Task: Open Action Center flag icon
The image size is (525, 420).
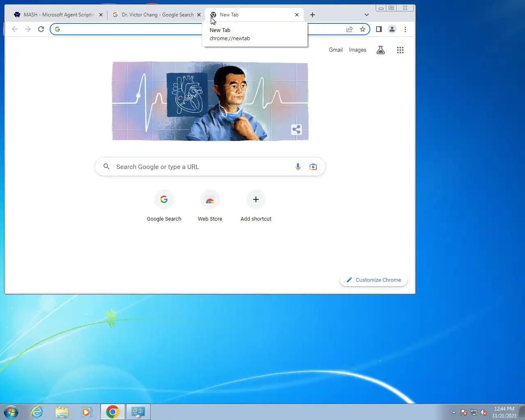Action: 464,413
